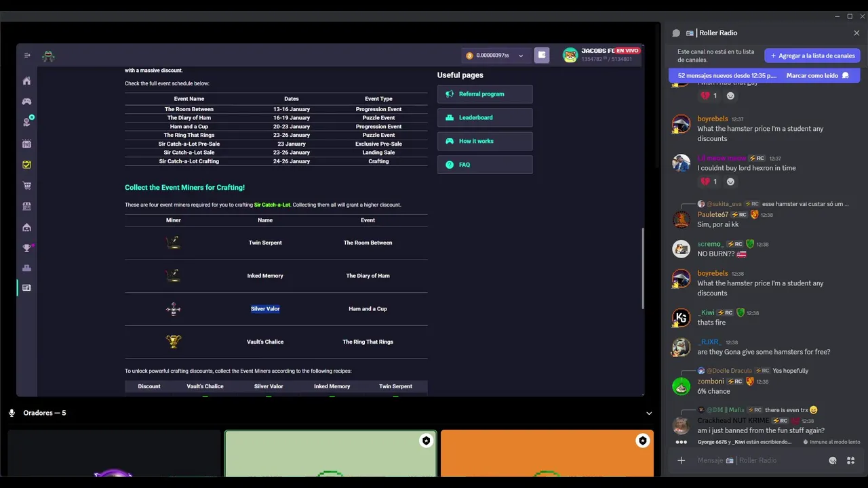Viewport: 868px width, 488px height.
Task: Click Marcar como leído button
Action: click(818, 75)
